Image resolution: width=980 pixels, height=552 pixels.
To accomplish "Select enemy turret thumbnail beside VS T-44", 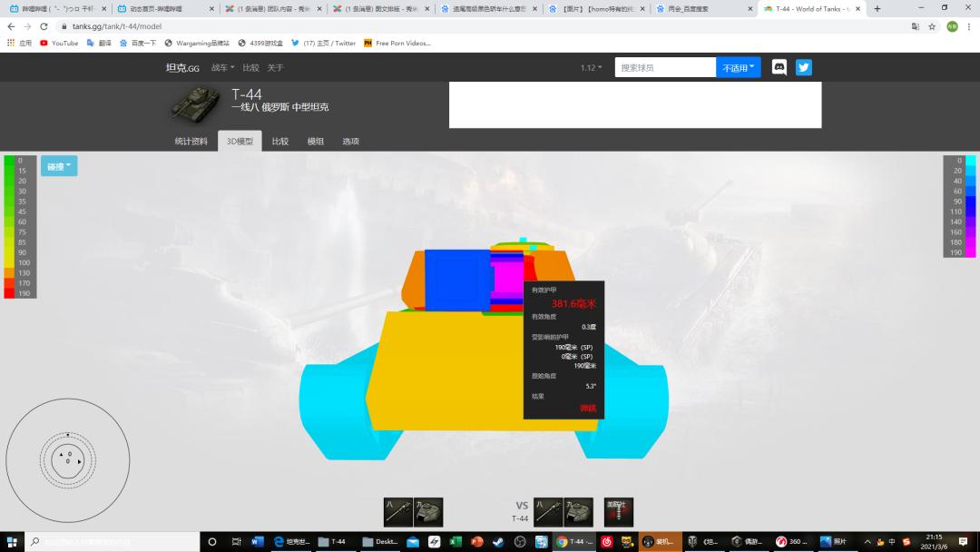I will tap(579, 512).
